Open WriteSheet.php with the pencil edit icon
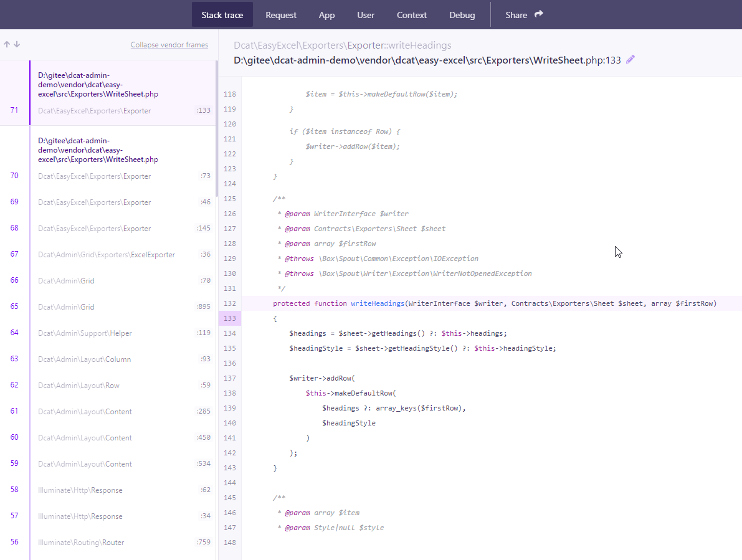The image size is (742, 560). pos(630,59)
